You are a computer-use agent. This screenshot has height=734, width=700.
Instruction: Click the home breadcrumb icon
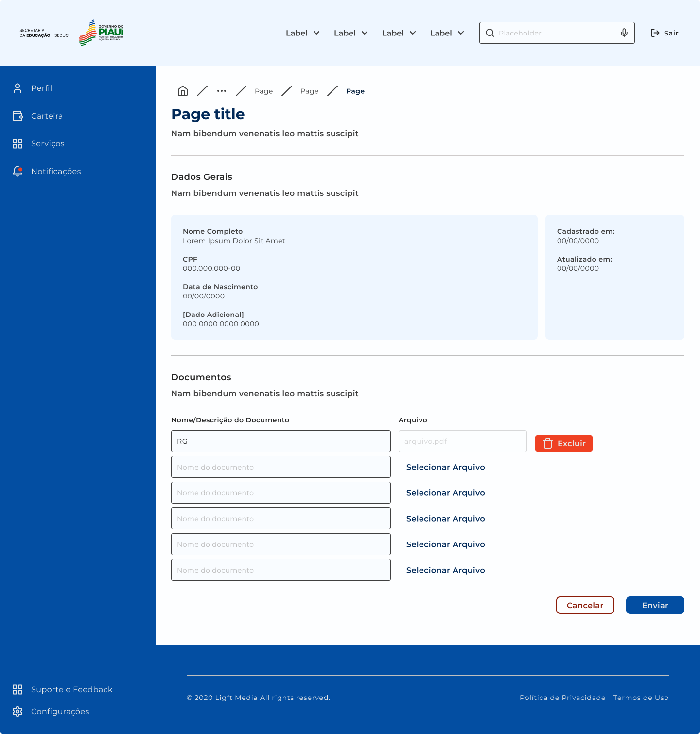point(183,91)
